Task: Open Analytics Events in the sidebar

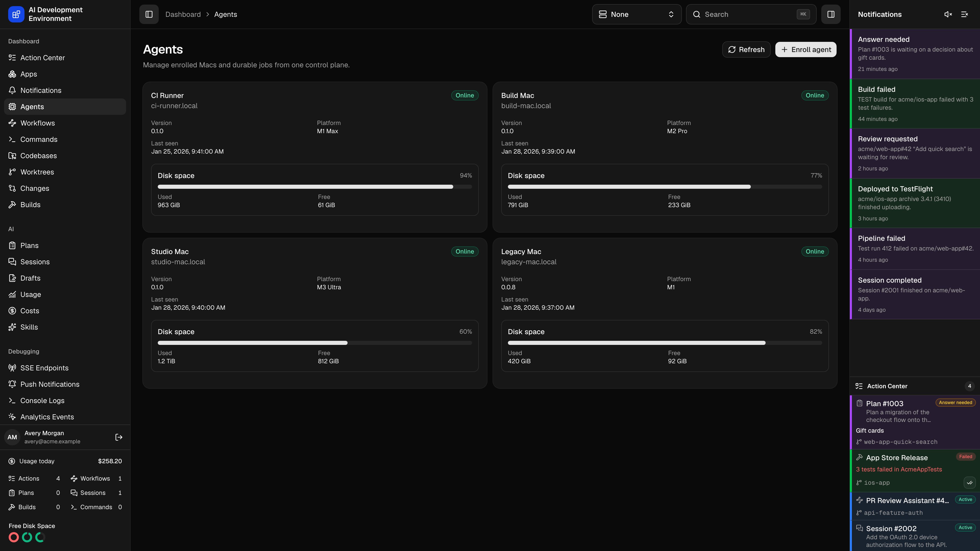Action: tap(65, 417)
